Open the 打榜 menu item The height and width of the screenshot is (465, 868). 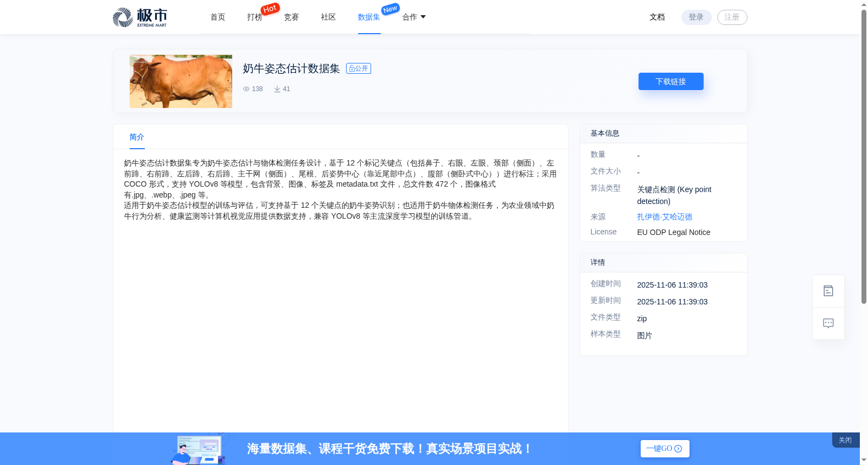click(x=255, y=17)
